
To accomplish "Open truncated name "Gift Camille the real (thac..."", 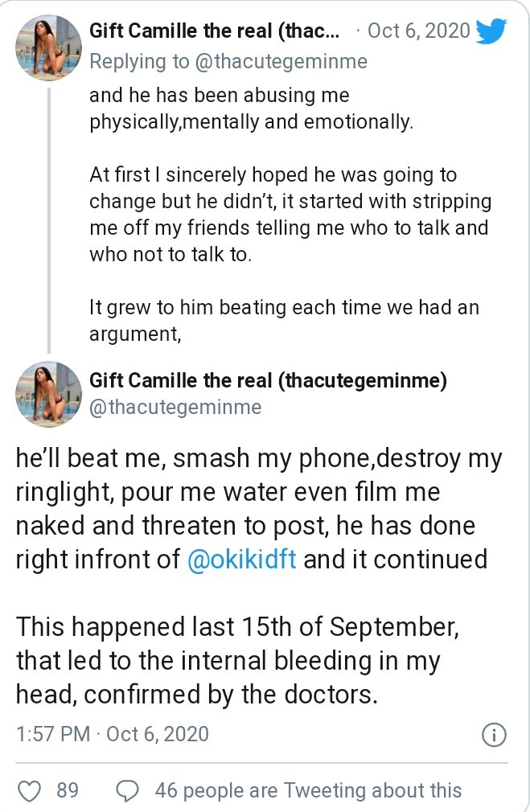I will (x=215, y=31).
